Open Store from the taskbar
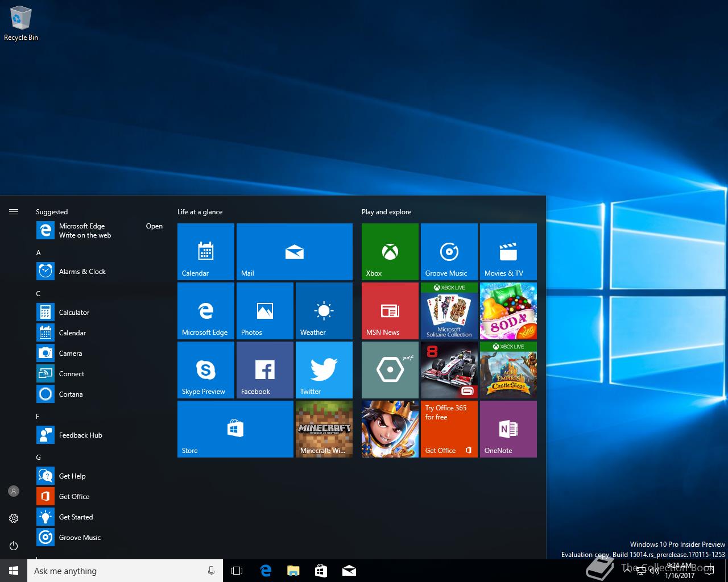The image size is (728, 582). [x=321, y=571]
